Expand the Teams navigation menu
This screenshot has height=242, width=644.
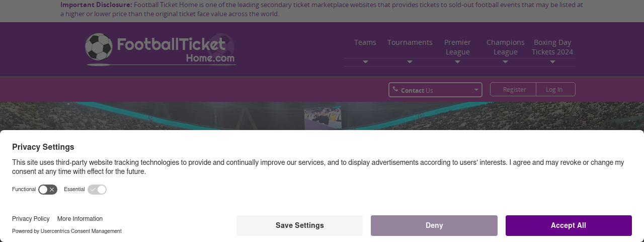click(365, 42)
